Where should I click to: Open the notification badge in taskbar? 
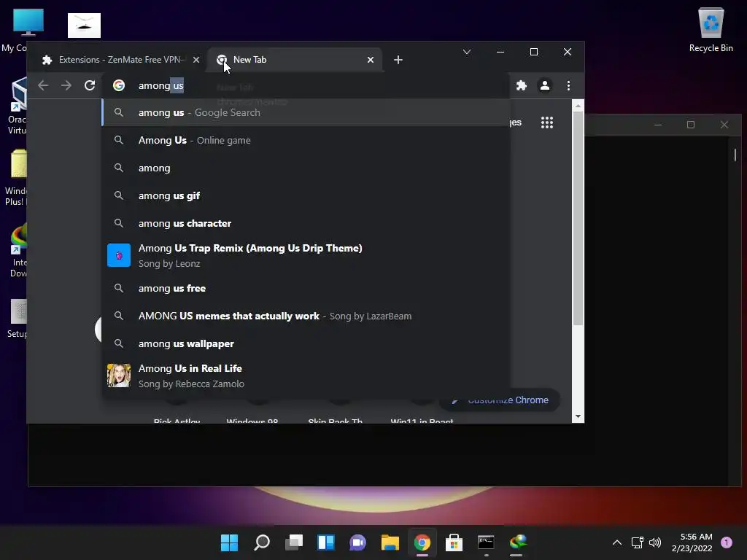pyautogui.click(x=727, y=542)
